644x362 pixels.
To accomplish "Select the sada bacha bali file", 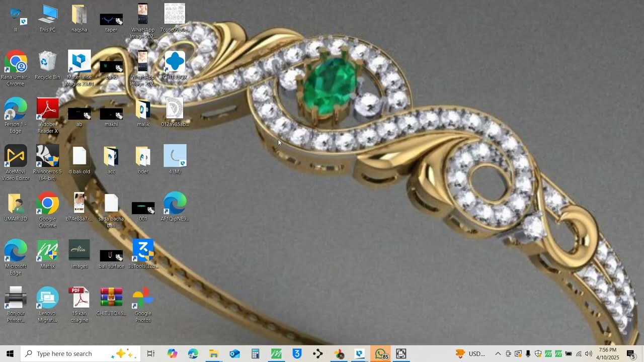I will point(111,211).
